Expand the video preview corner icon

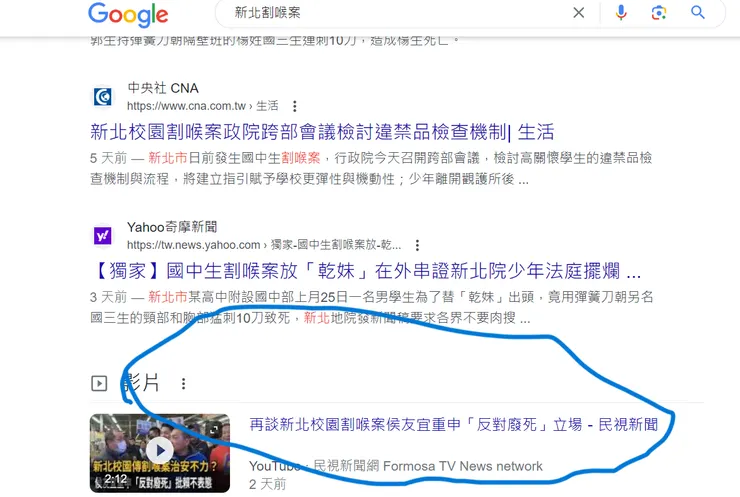tap(214, 430)
